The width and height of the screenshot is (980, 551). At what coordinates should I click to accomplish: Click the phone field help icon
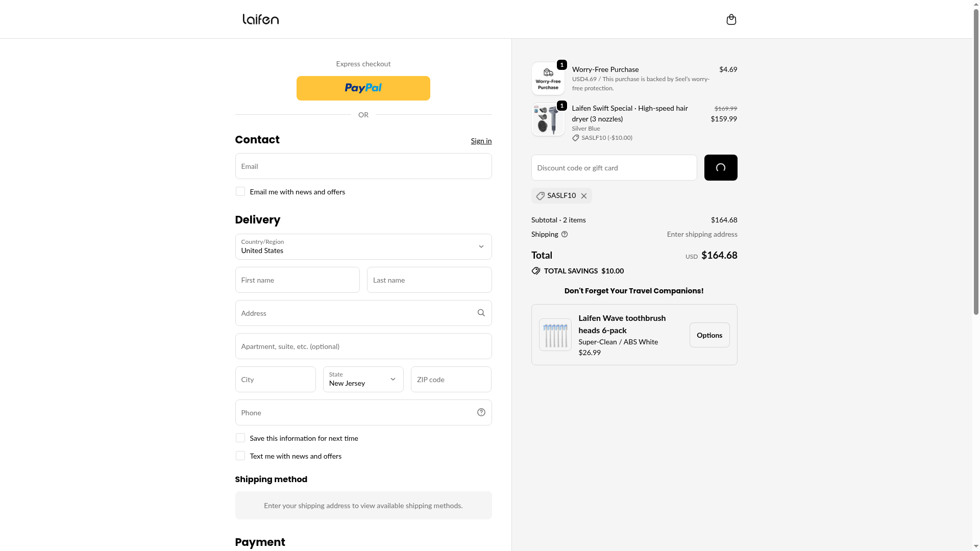click(481, 412)
